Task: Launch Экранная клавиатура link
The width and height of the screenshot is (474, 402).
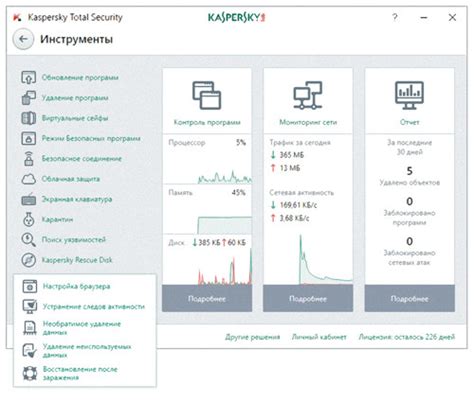Action: point(77,199)
